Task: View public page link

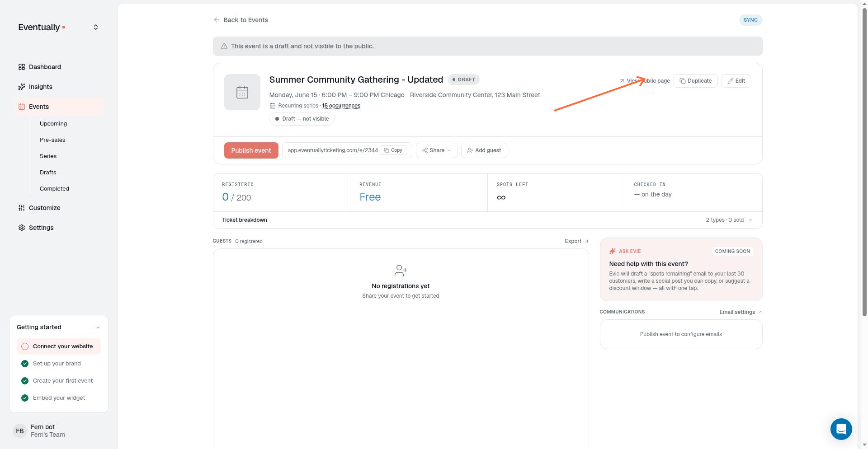Action: point(645,81)
